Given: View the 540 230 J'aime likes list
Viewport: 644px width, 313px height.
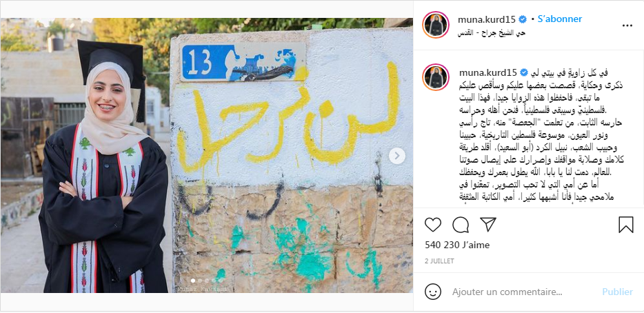Looking at the screenshot, I should 457,245.
